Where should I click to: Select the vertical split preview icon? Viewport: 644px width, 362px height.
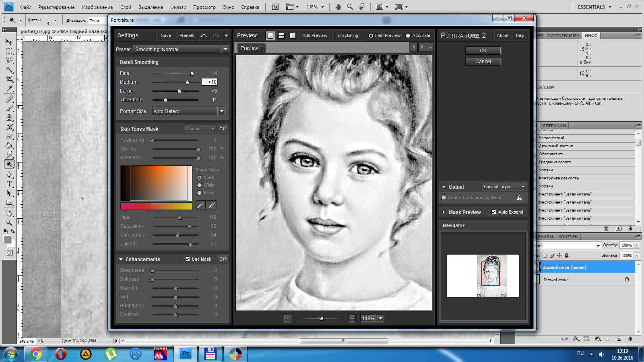[x=293, y=35]
